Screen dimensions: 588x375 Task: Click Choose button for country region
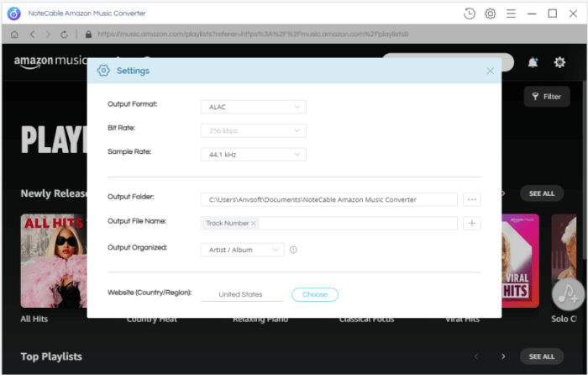click(315, 294)
